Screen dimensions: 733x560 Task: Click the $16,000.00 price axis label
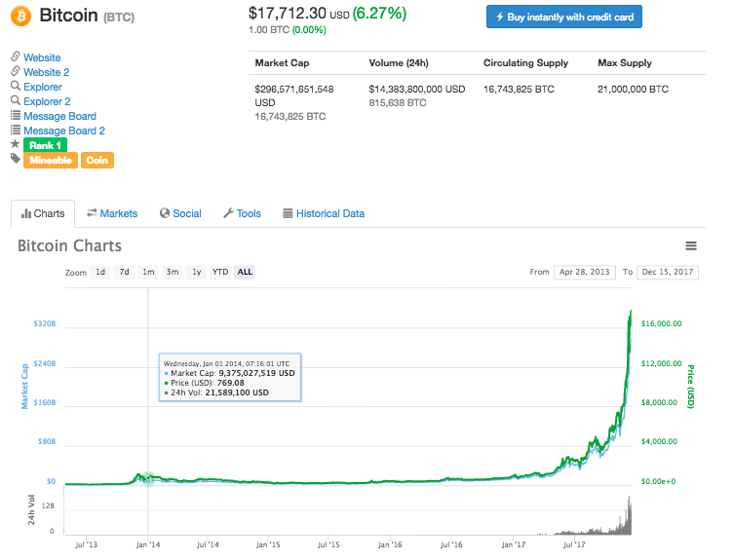[x=662, y=323]
